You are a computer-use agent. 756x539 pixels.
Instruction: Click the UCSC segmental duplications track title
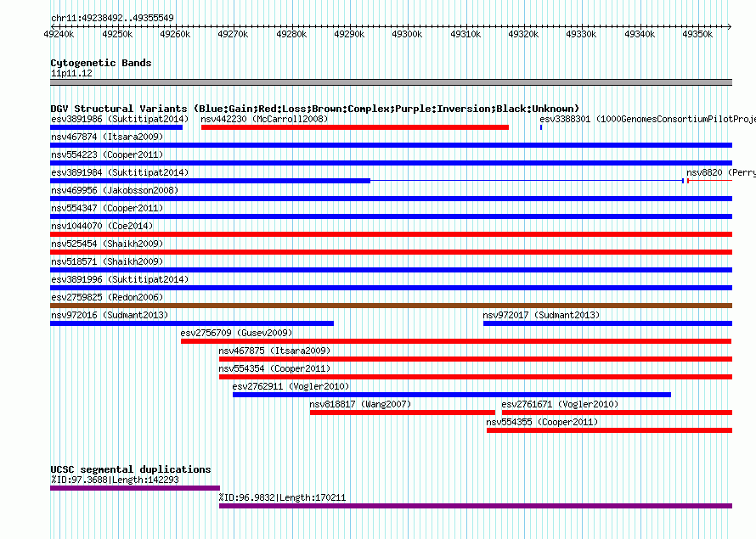pyautogui.click(x=131, y=469)
